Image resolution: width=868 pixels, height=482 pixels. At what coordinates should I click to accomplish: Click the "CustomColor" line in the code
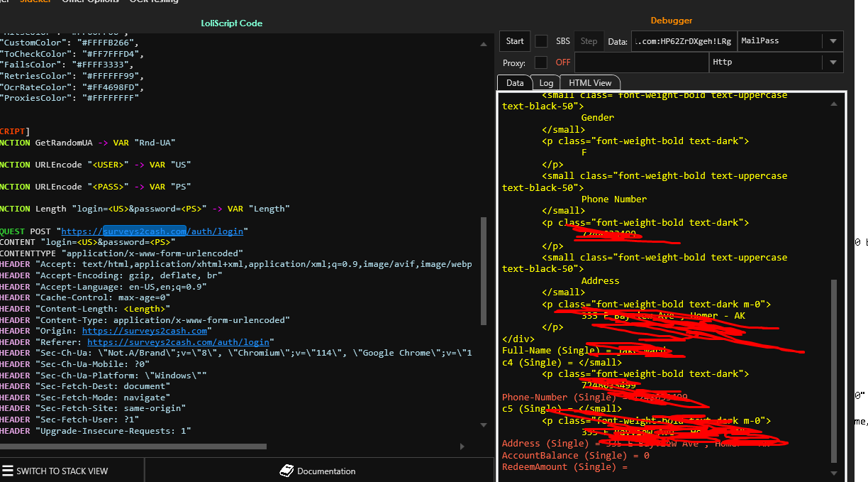coord(69,43)
